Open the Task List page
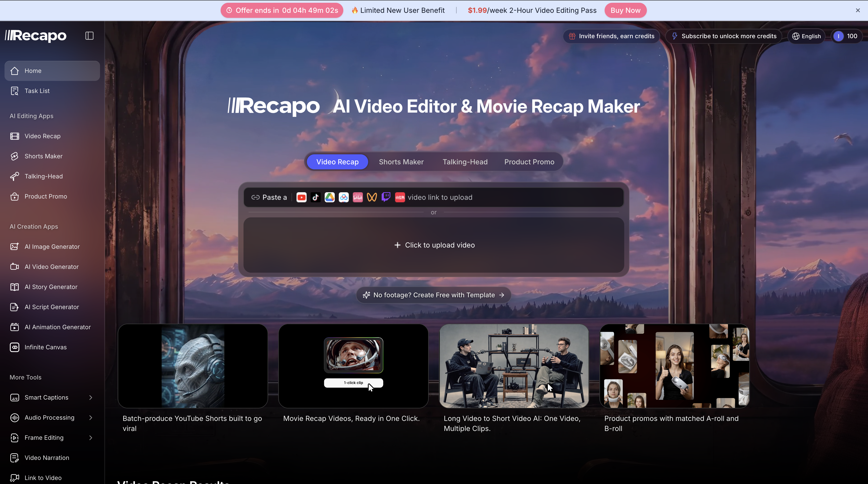Image resolution: width=868 pixels, height=484 pixels. [52, 91]
